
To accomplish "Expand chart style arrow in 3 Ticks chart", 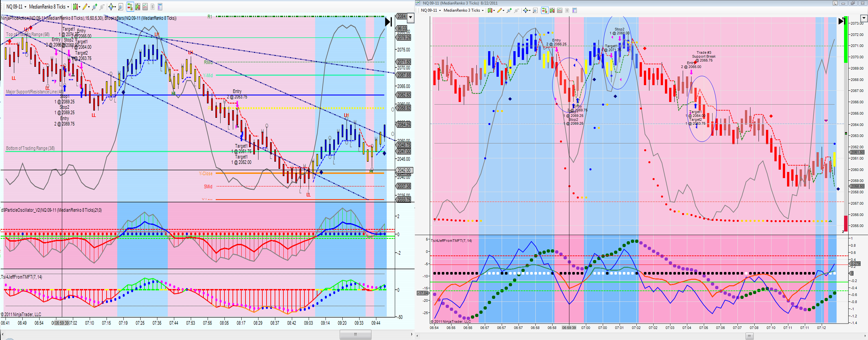I will point(494,10).
